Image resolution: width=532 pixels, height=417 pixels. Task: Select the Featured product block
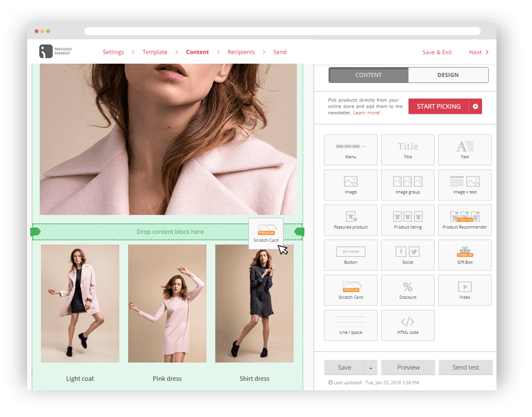(351, 220)
